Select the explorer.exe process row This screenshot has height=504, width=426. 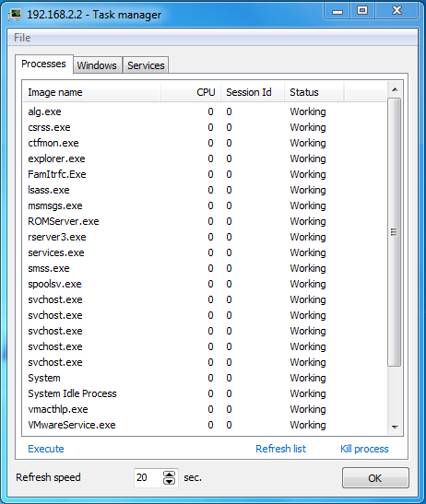(x=205, y=158)
